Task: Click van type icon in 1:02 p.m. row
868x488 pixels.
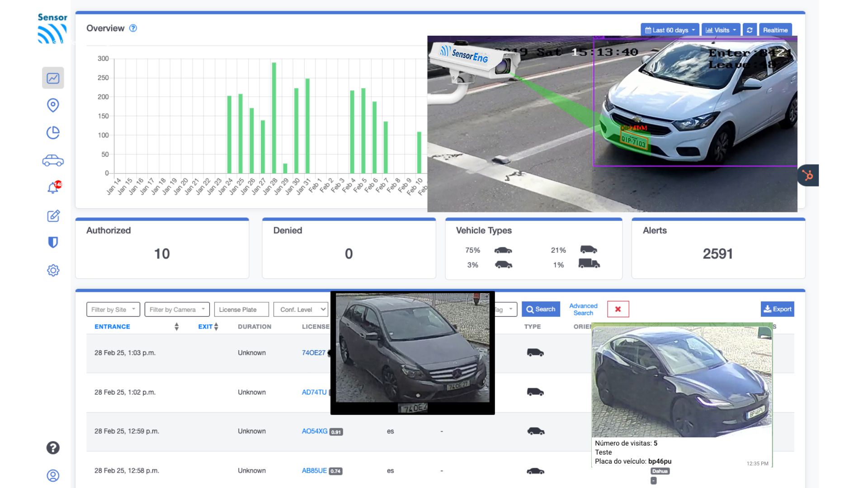Action: point(535,392)
